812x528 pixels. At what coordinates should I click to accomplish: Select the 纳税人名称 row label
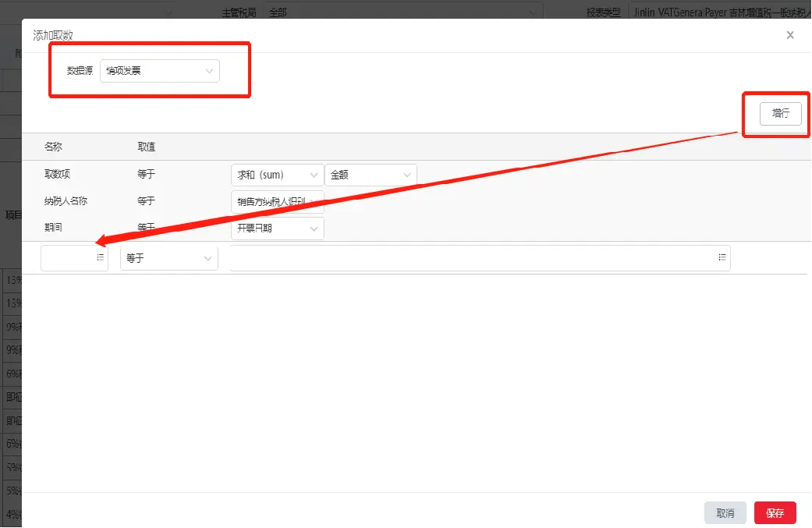pos(66,200)
